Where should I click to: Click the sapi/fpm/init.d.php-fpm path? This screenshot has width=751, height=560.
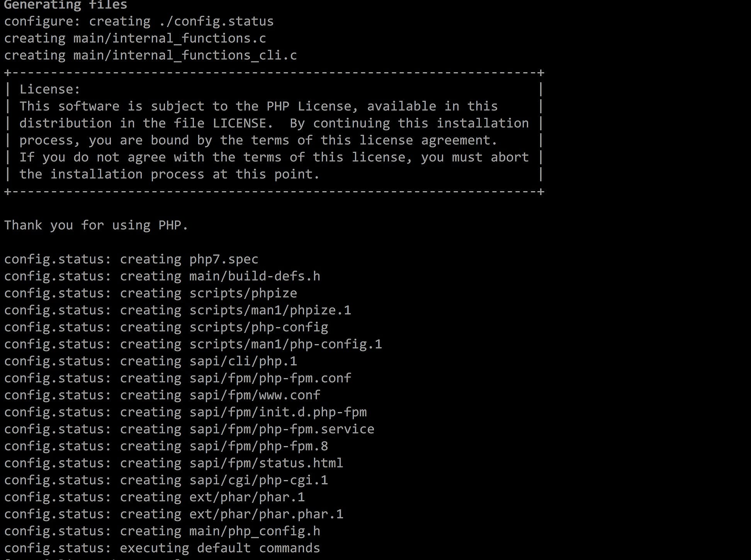(278, 412)
